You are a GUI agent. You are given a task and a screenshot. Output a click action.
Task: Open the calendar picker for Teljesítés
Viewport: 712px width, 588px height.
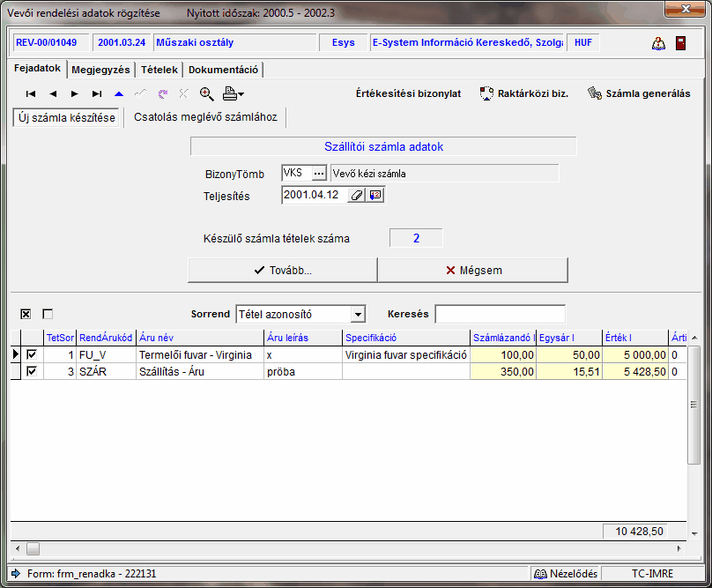point(375,196)
